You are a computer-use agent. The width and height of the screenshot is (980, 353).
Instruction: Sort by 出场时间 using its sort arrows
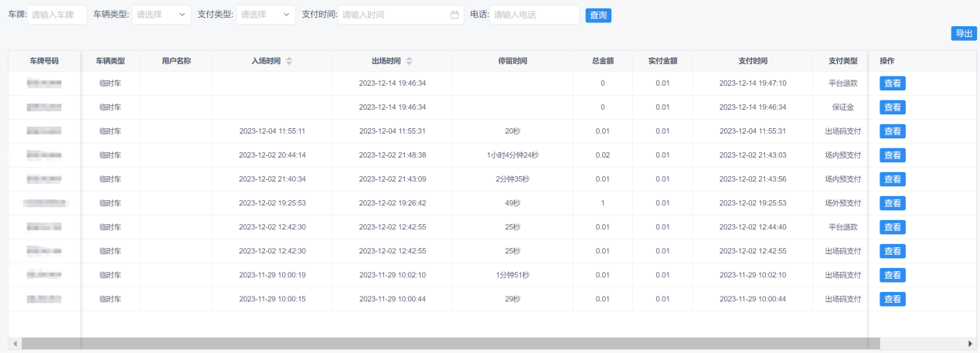click(409, 61)
